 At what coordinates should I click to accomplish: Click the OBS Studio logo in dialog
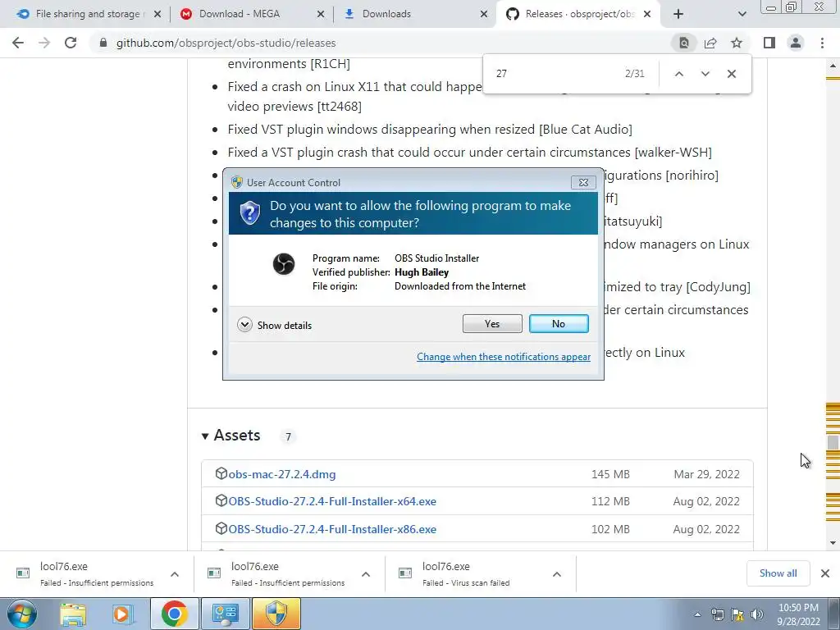(x=283, y=264)
